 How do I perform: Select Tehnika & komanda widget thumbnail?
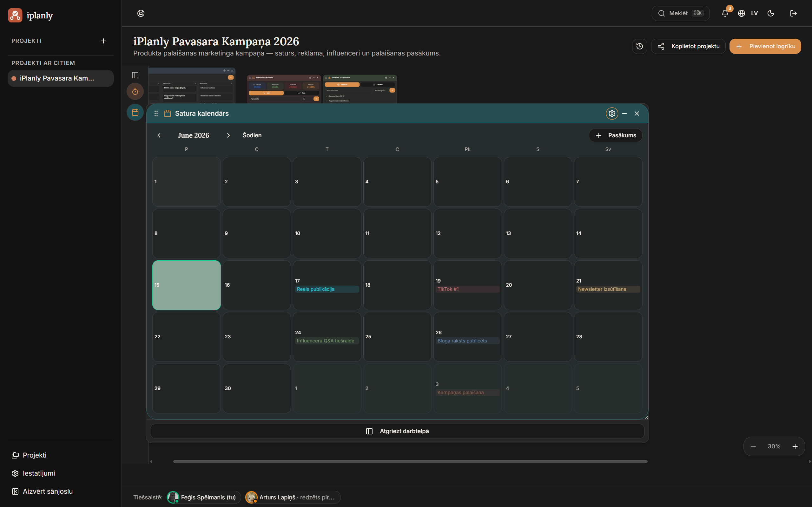360,89
